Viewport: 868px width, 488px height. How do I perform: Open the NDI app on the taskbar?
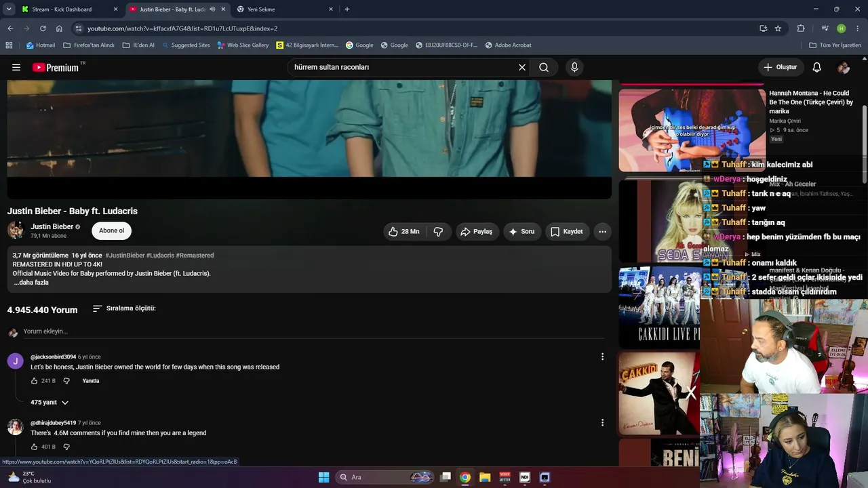coord(524,477)
